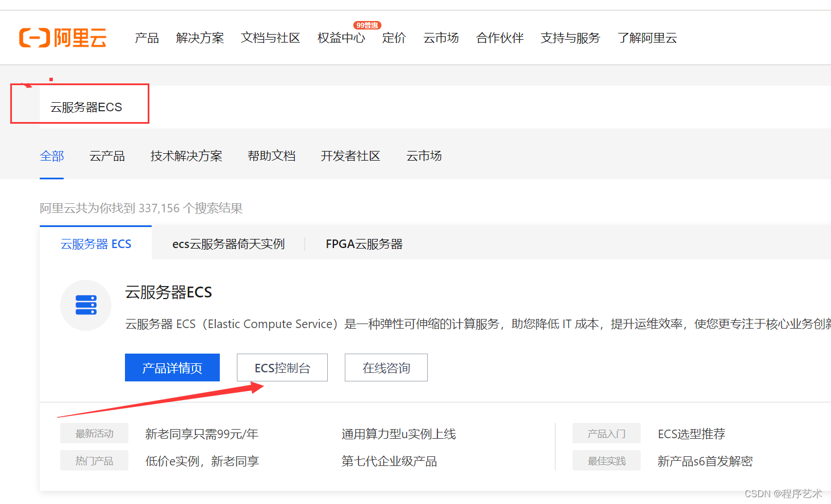
Task: Select the 云产品 filter tab
Action: 107,156
